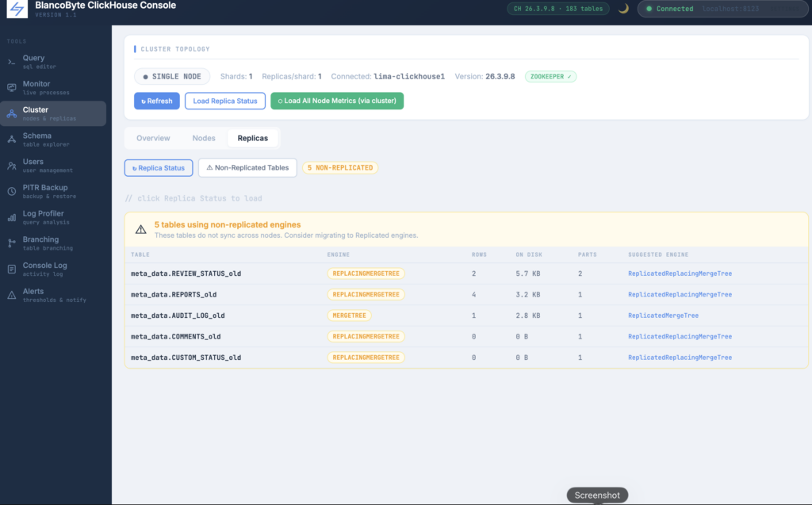
Task: Select row meta_data.AUDIT_LOG_old
Action: [466, 316]
